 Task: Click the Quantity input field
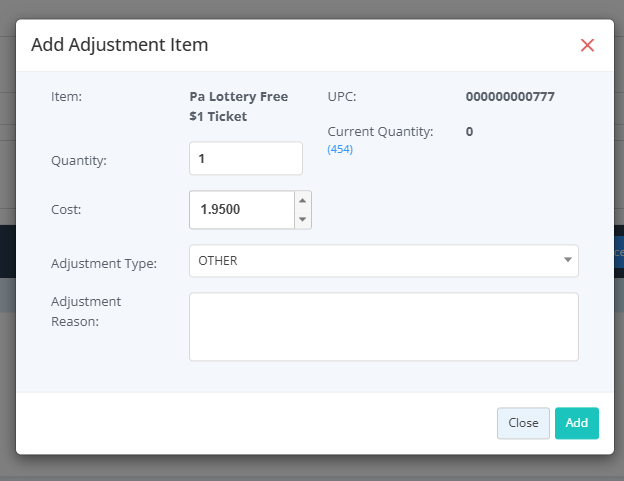(x=246, y=158)
